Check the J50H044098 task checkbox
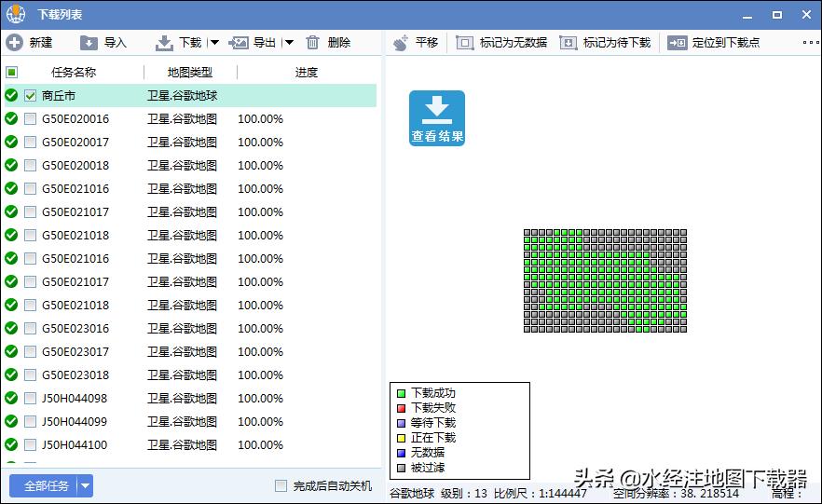 pyautogui.click(x=31, y=398)
